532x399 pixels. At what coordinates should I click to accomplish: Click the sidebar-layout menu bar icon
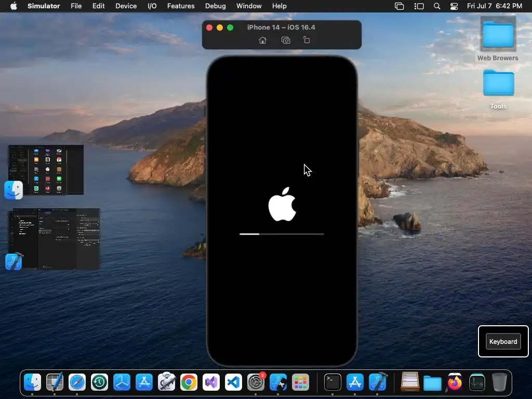coord(419,6)
